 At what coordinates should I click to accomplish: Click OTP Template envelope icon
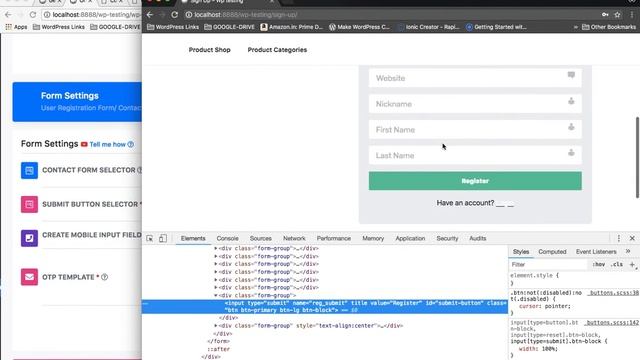(x=29, y=277)
